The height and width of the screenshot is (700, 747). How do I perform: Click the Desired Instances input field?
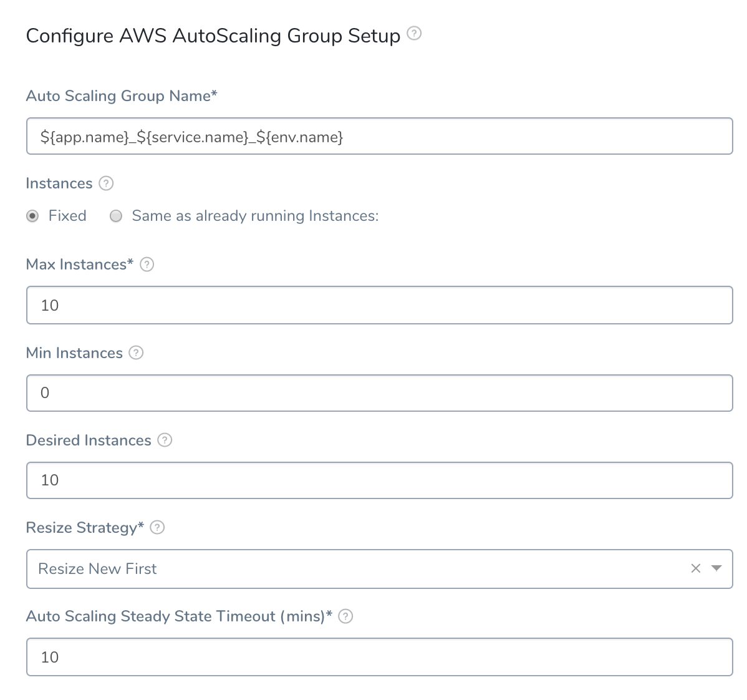click(379, 480)
